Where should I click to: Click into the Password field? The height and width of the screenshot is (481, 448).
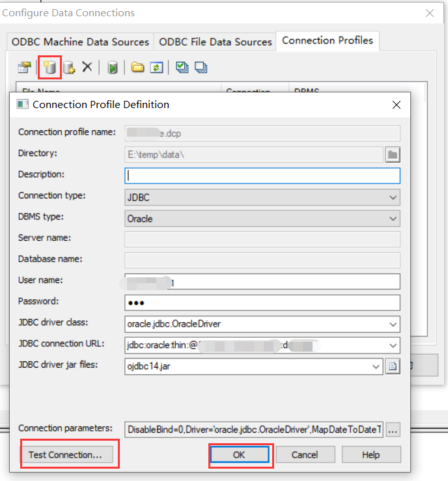[x=262, y=303]
